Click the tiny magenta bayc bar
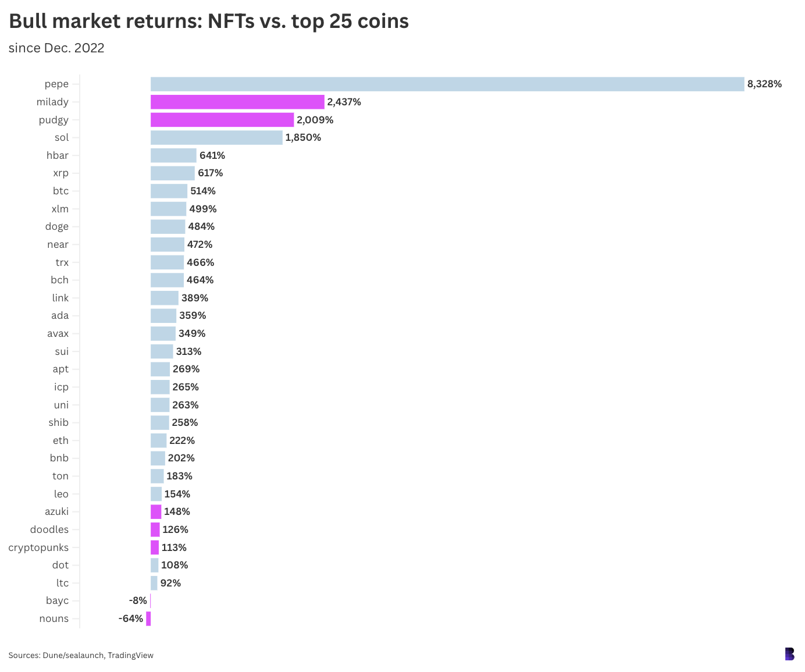The height and width of the screenshot is (672, 805). click(150, 601)
